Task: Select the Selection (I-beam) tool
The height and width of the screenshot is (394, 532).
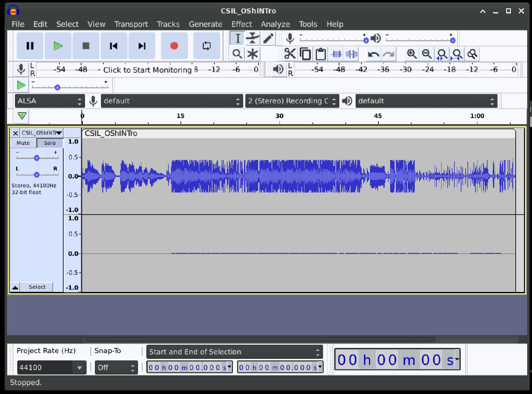Action: pyautogui.click(x=237, y=38)
